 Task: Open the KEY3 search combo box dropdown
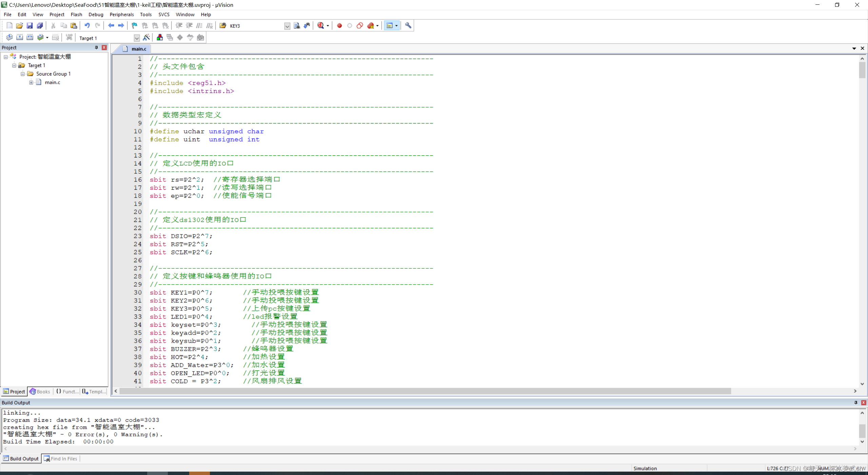point(287,26)
